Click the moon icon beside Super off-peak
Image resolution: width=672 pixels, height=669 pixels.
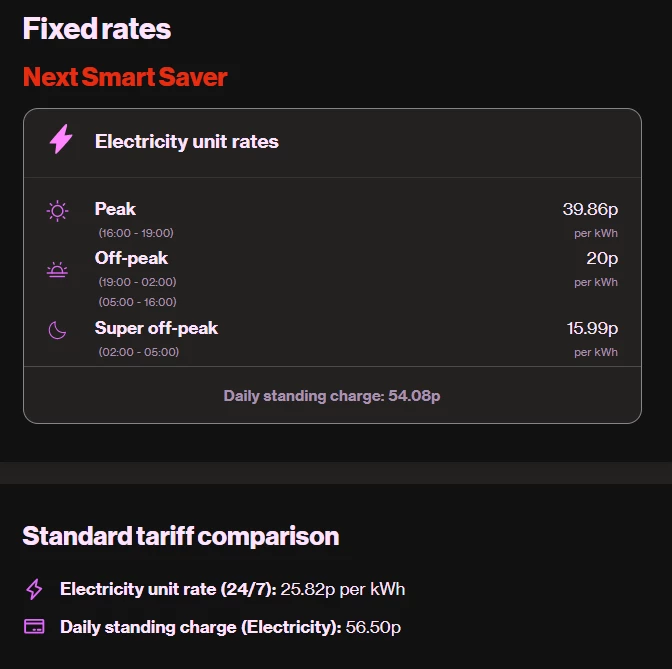coord(58,330)
